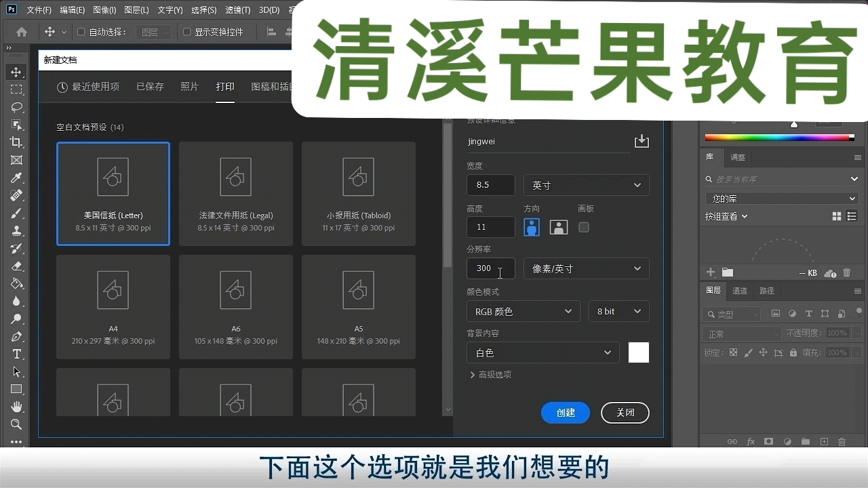
Task: Select the Paint Bucket tool
Action: (16, 283)
